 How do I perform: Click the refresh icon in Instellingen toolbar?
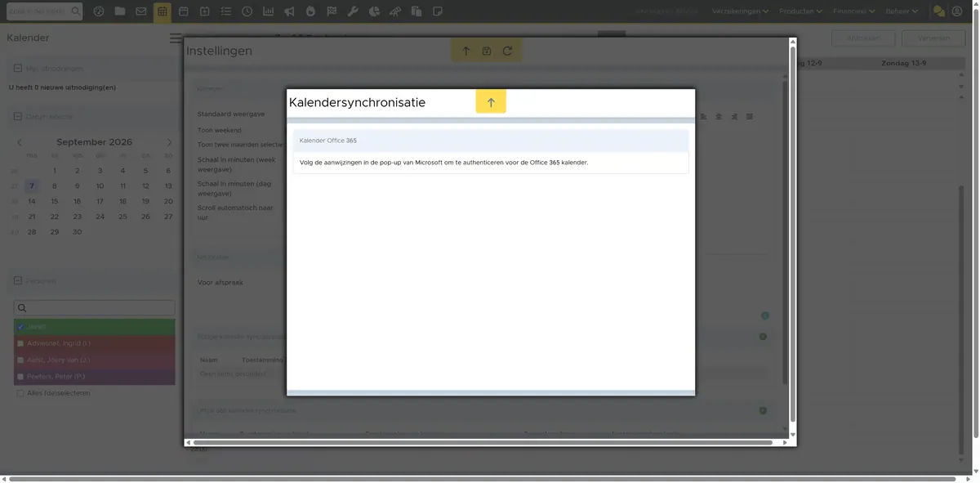tap(507, 51)
